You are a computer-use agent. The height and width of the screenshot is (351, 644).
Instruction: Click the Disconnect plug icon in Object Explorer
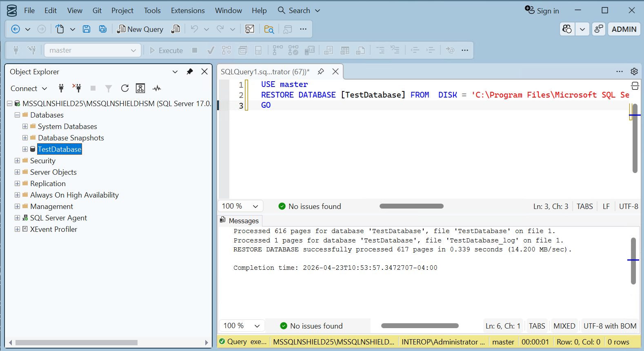[77, 88]
